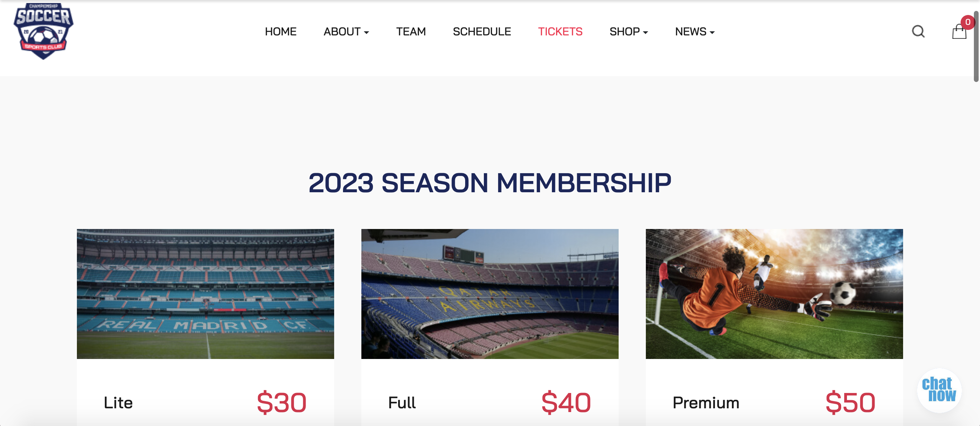Screen dimensions: 980x426
Task: Open the shopping bag cart icon
Action: (x=958, y=32)
